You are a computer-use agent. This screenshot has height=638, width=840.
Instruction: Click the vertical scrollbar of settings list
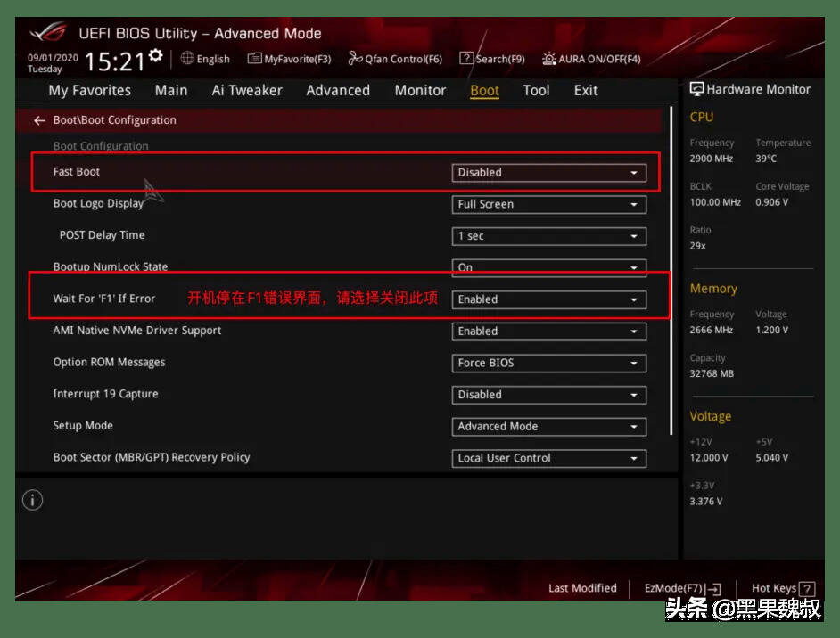(x=671, y=271)
